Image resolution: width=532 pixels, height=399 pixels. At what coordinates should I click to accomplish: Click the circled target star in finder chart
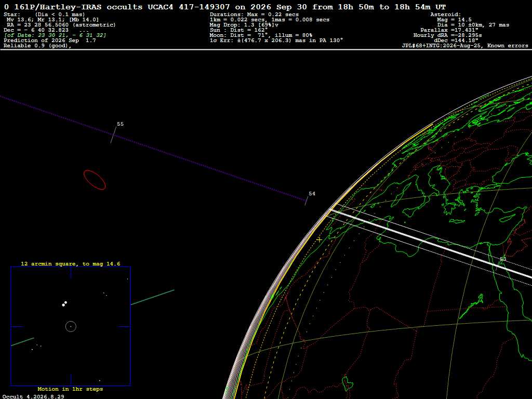[71, 326]
